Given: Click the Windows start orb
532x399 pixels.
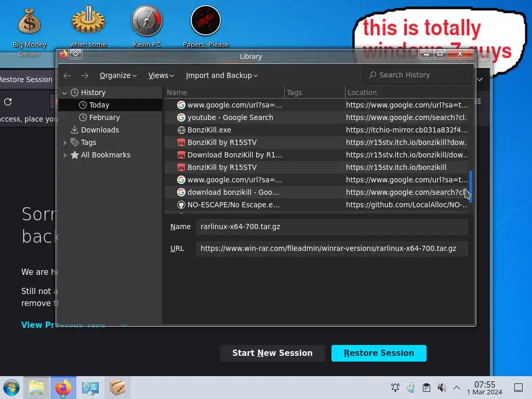Looking at the screenshot, I should [x=11, y=388].
